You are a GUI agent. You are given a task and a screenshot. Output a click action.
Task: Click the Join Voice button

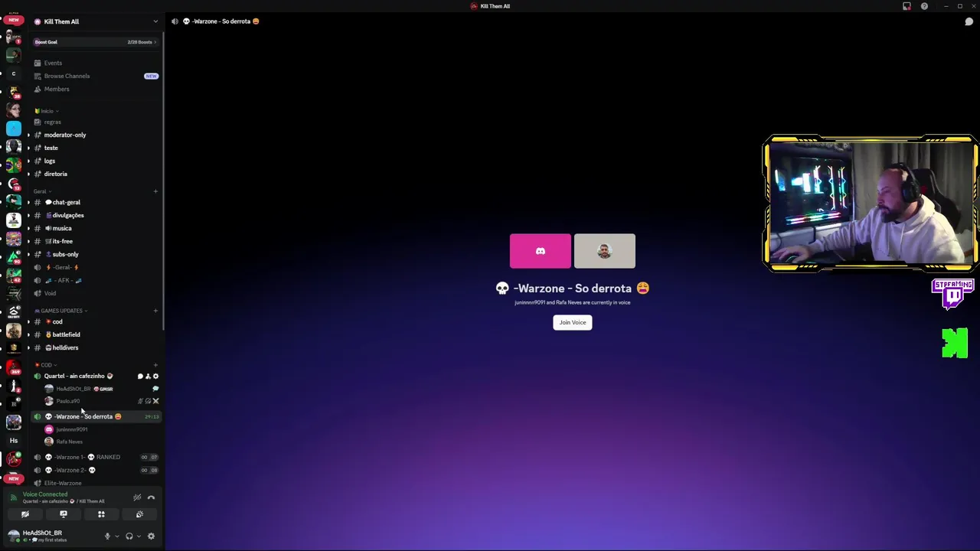click(573, 322)
